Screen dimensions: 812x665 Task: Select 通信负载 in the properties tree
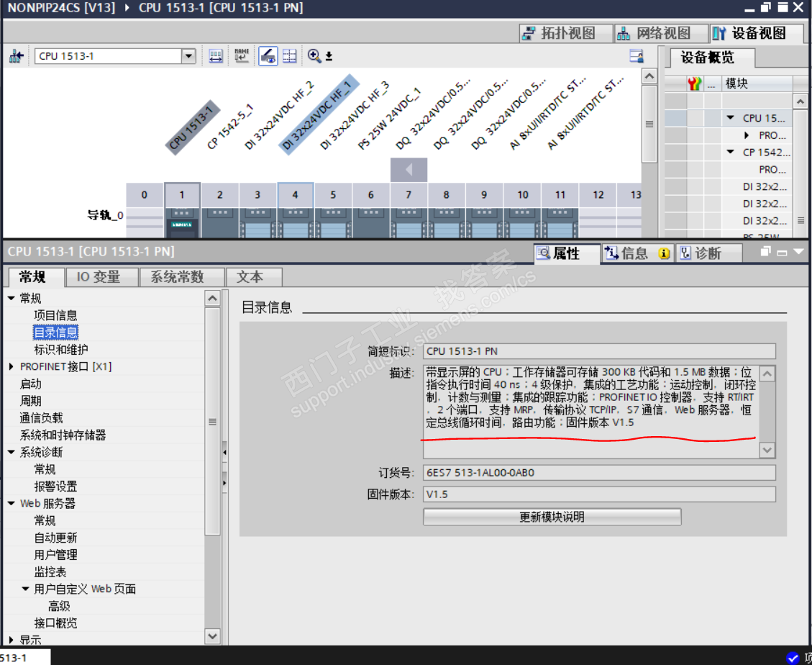tap(42, 417)
